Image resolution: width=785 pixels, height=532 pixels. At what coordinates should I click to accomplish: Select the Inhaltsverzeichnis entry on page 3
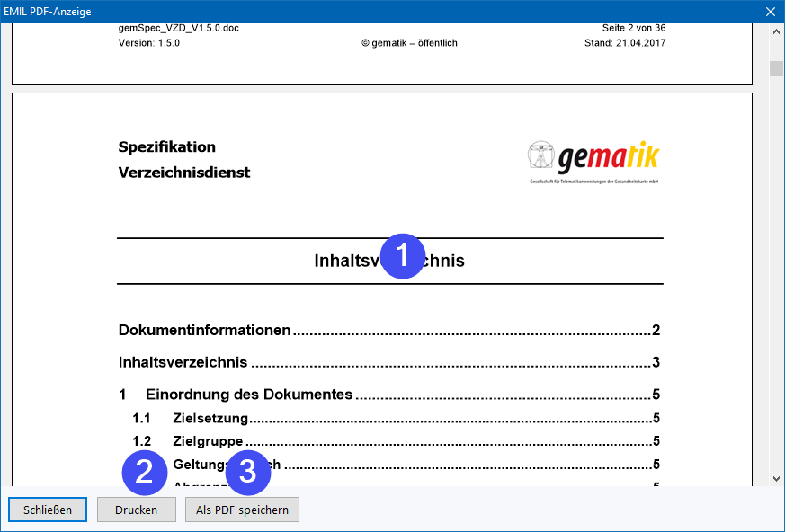(183, 362)
